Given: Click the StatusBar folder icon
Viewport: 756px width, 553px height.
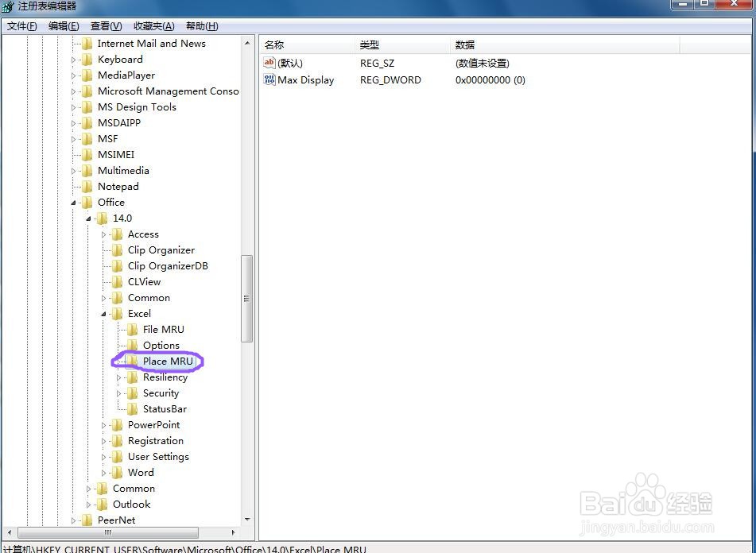Looking at the screenshot, I should point(133,409).
